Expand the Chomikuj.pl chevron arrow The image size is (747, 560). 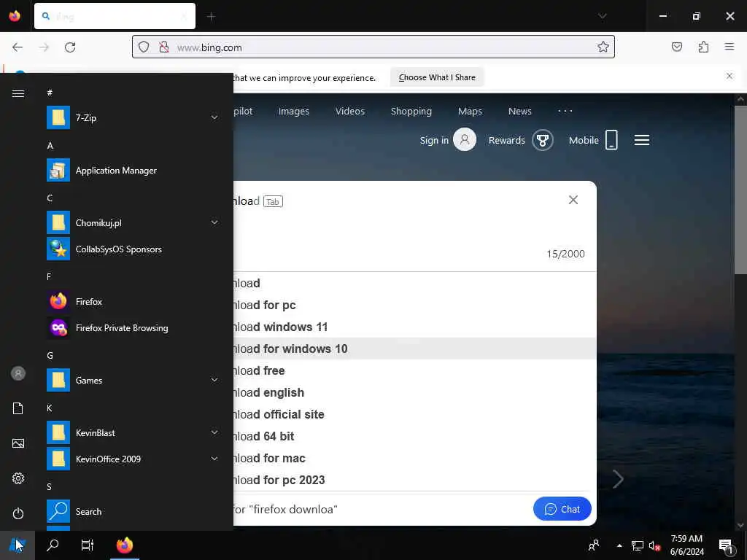click(214, 222)
